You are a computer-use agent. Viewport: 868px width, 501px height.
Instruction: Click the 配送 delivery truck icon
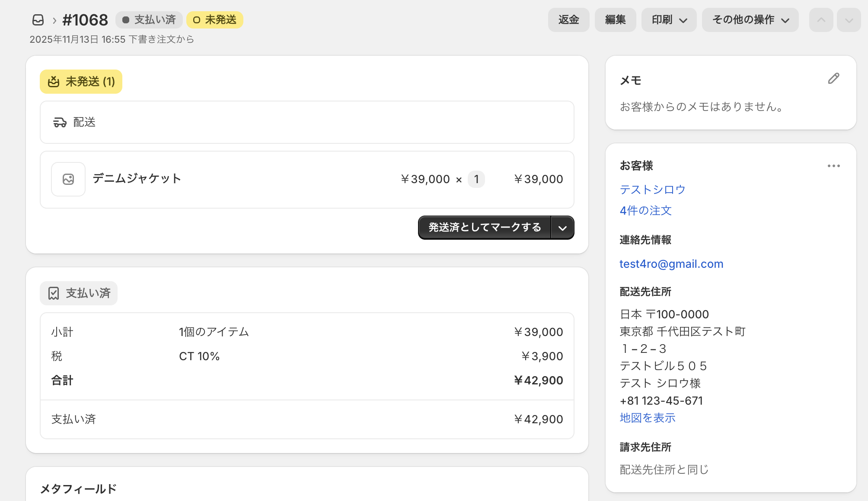[x=60, y=123]
